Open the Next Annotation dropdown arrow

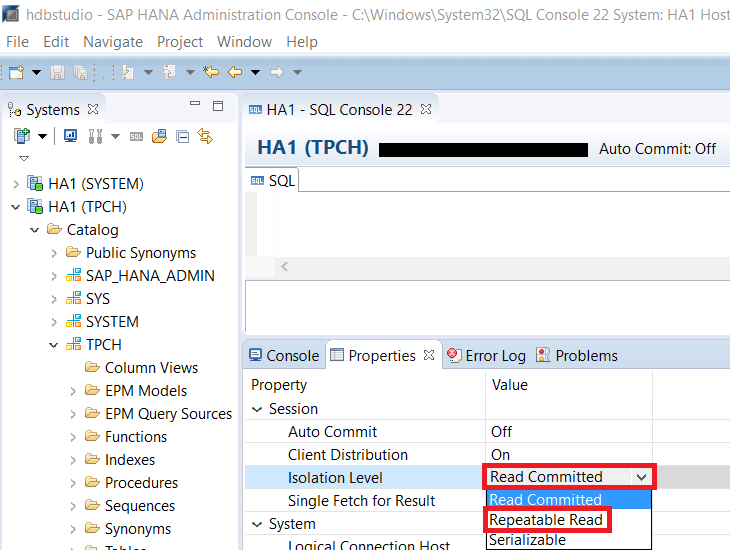[148, 72]
